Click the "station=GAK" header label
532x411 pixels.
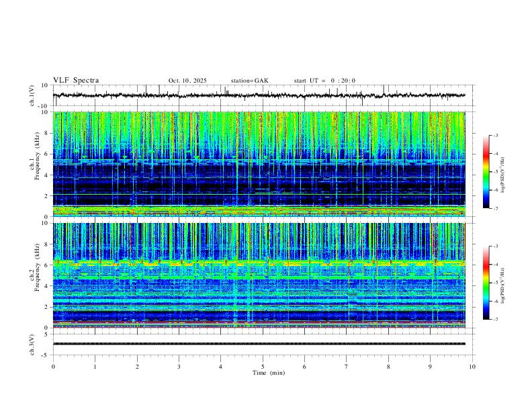(x=249, y=81)
